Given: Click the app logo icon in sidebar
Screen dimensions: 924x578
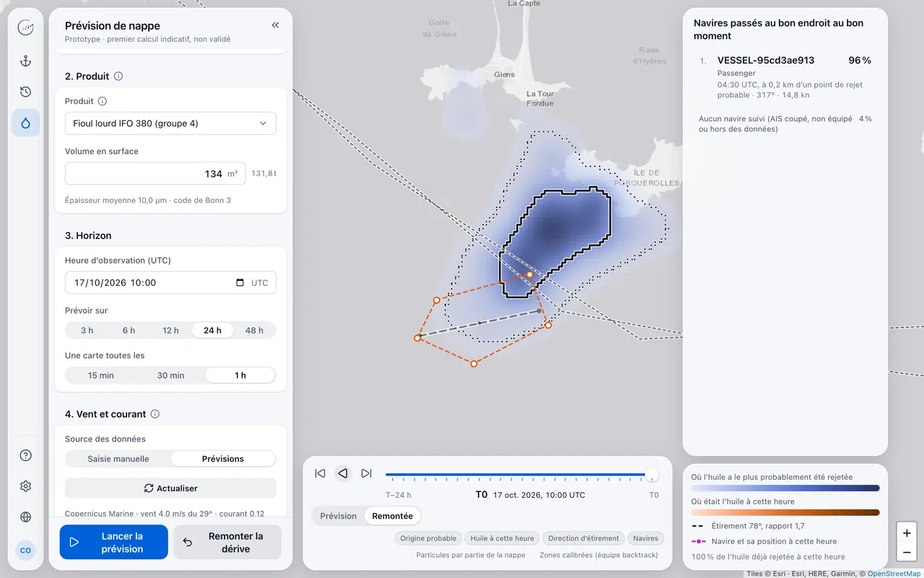Looking at the screenshot, I should (25, 28).
